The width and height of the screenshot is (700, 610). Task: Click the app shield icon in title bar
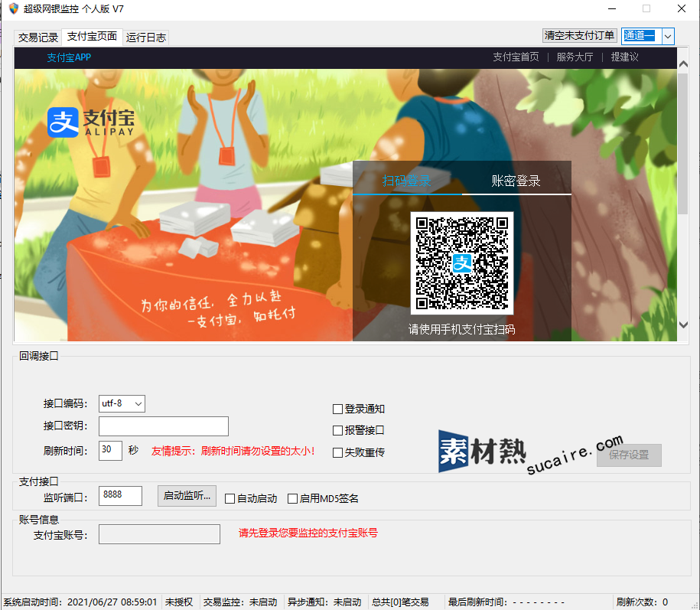pos(14,8)
